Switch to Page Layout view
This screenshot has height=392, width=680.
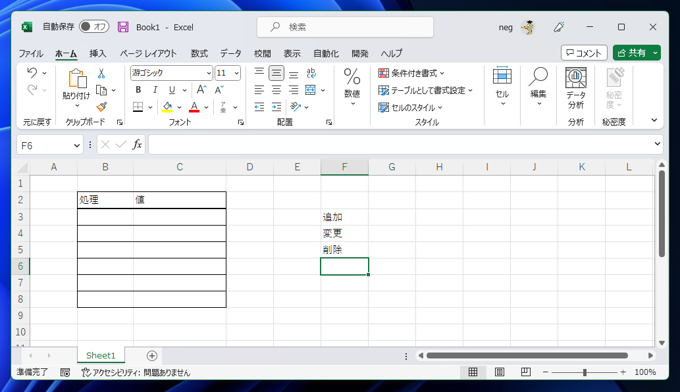pyautogui.click(x=499, y=372)
